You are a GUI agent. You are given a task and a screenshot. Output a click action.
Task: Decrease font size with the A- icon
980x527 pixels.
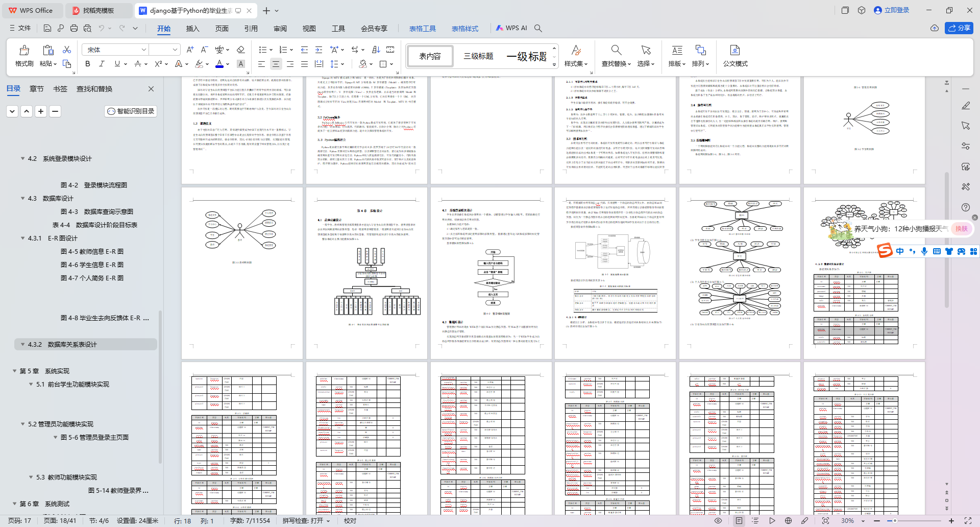tap(204, 50)
